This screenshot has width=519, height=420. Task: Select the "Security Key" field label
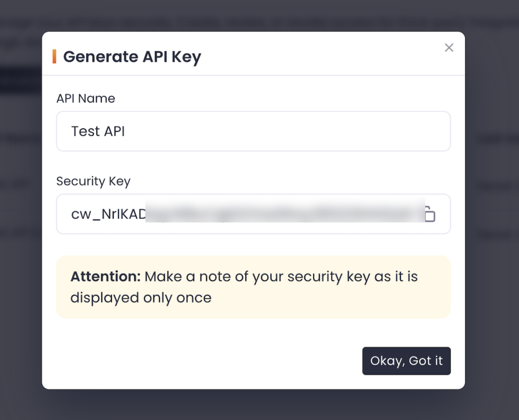[x=93, y=181]
